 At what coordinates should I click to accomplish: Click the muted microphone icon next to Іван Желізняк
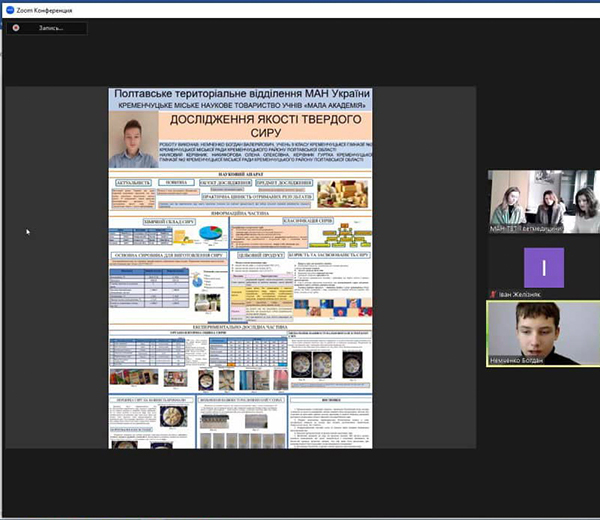coord(493,294)
